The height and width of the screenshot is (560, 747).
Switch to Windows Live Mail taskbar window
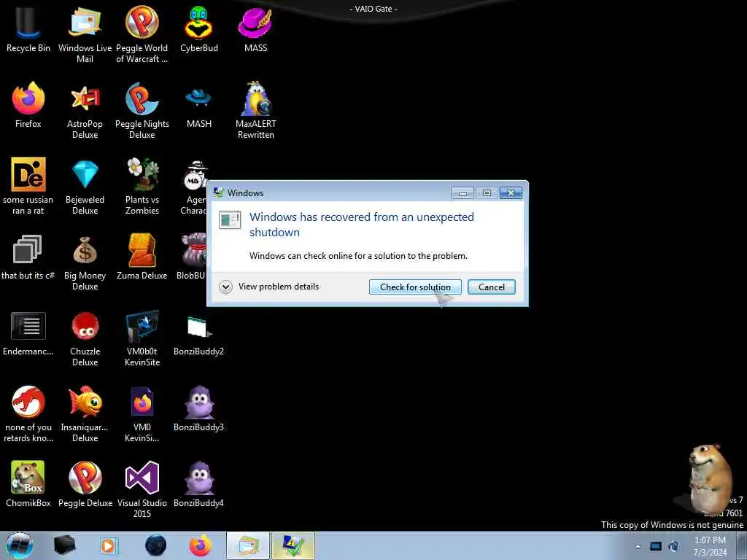click(248, 545)
